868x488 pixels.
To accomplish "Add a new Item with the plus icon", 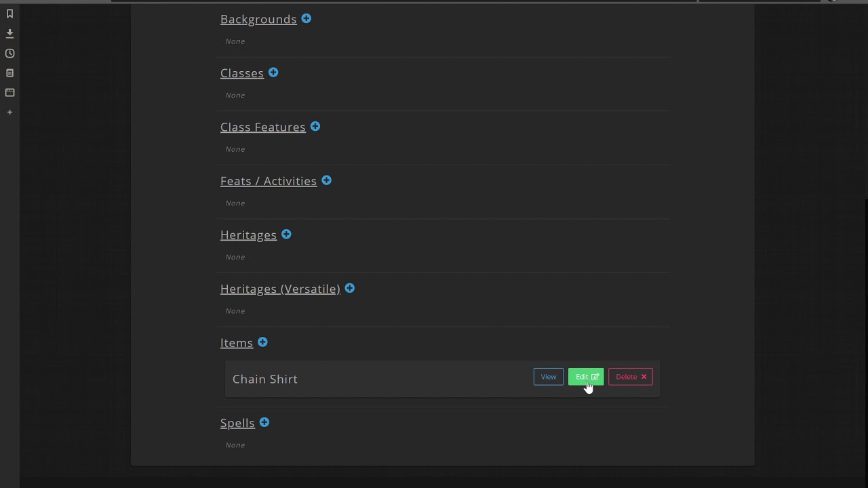I will pos(263,342).
